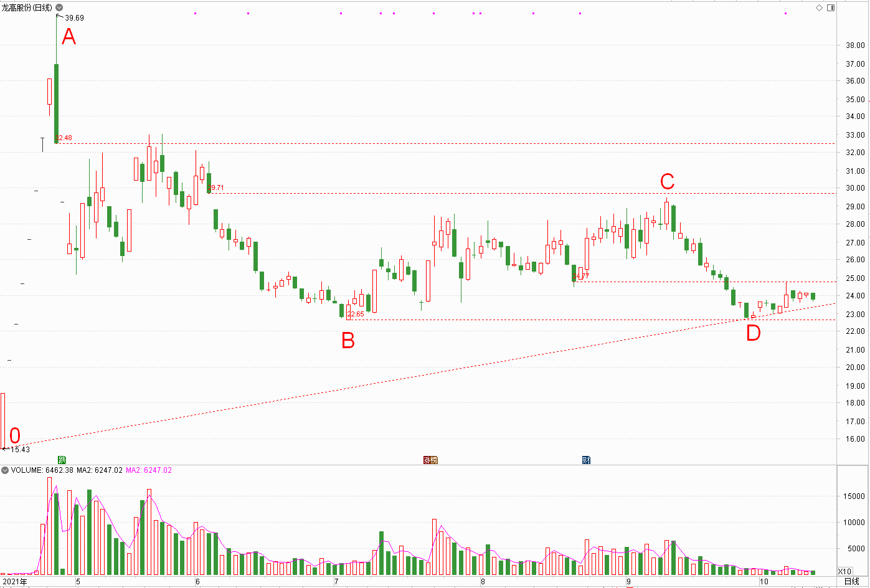
Task: Click the 2021年 year label on time axis
Action: [x=15, y=582]
